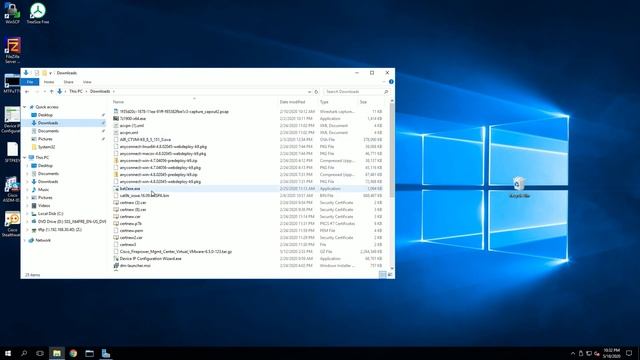Image resolution: width=640 pixels, height=360 pixels.
Task: Select the 7z1900-x64.exe file
Action: [x=133, y=118]
